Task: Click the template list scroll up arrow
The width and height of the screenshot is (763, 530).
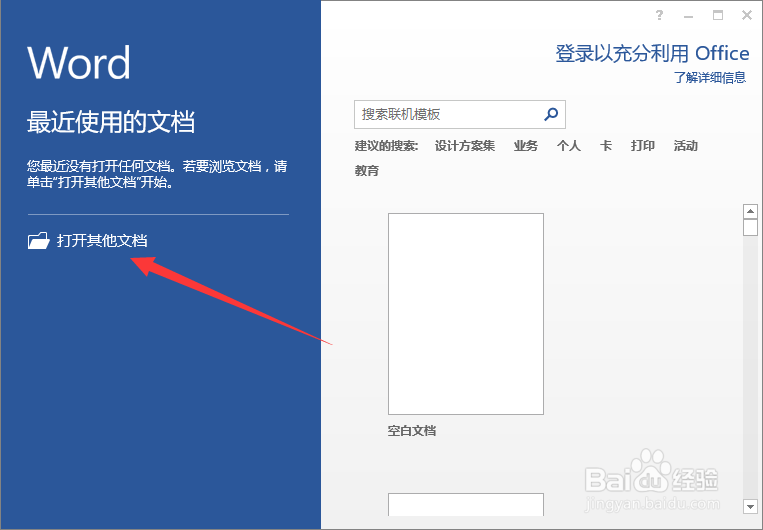Action: click(x=750, y=211)
